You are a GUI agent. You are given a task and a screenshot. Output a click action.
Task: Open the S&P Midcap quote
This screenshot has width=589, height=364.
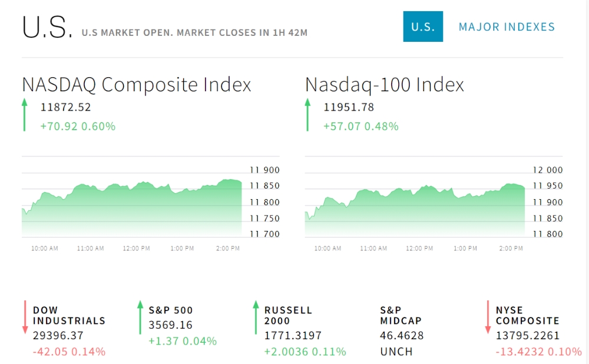click(x=401, y=315)
